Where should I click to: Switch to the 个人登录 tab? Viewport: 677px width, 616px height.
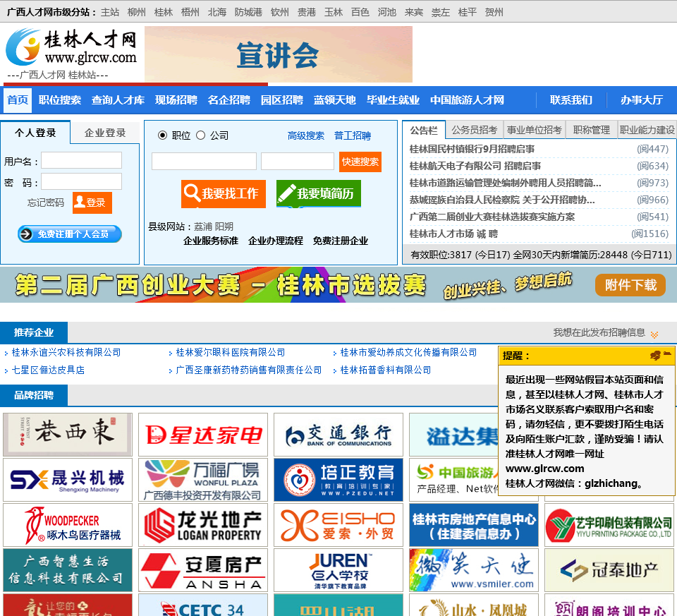(35, 133)
